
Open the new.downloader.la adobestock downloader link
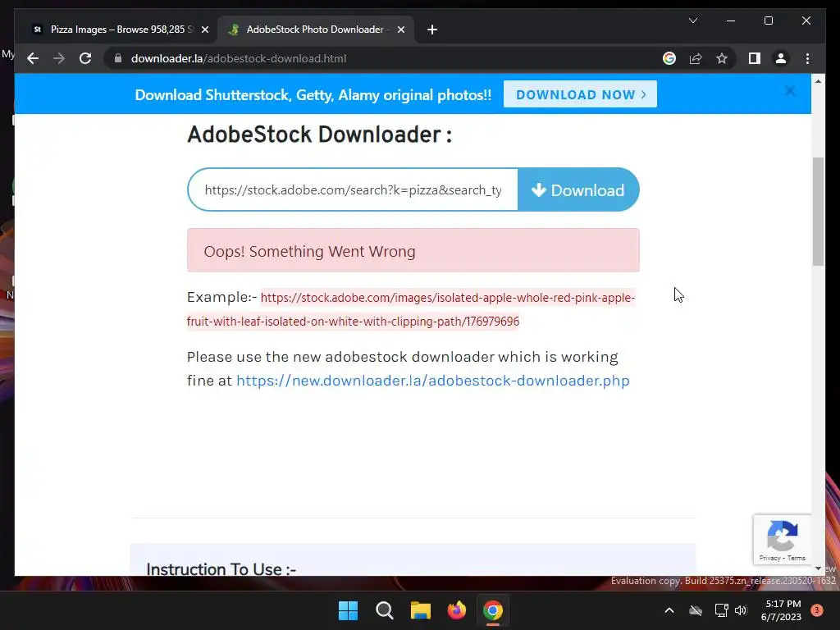(x=433, y=381)
